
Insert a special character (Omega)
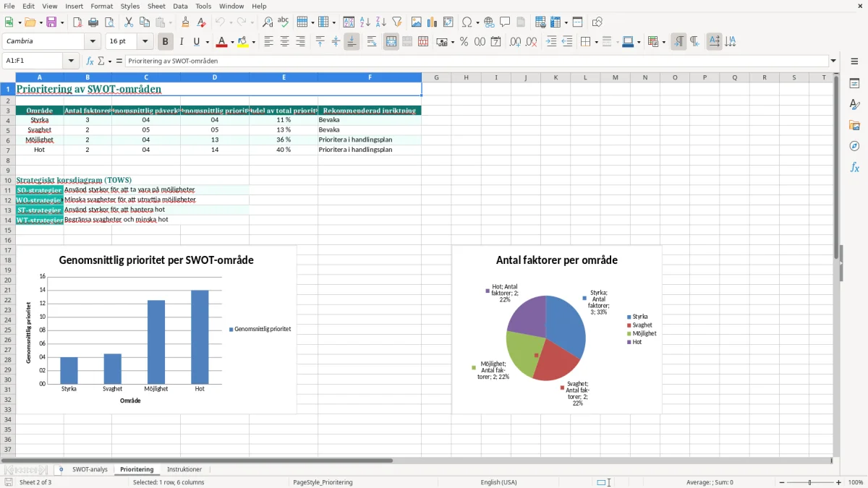click(467, 22)
